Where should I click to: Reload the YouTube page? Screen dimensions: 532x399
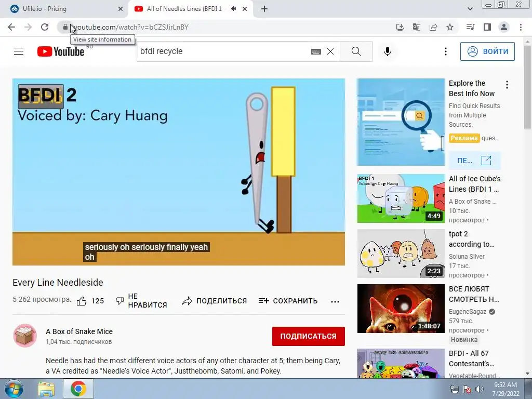(x=45, y=27)
